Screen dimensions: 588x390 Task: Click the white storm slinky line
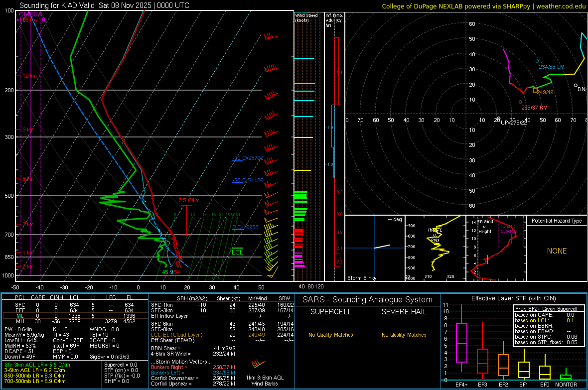pyautogui.click(x=382, y=247)
